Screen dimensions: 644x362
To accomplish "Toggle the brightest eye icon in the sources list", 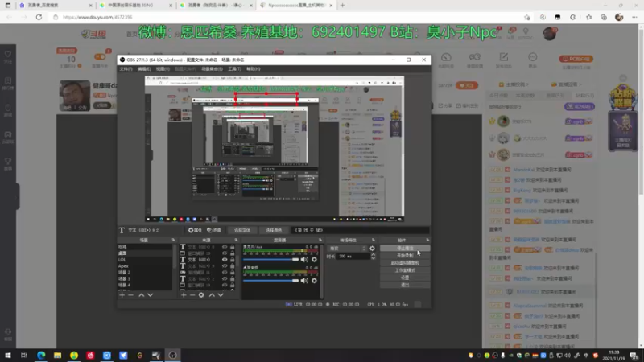I will pos(225,259).
